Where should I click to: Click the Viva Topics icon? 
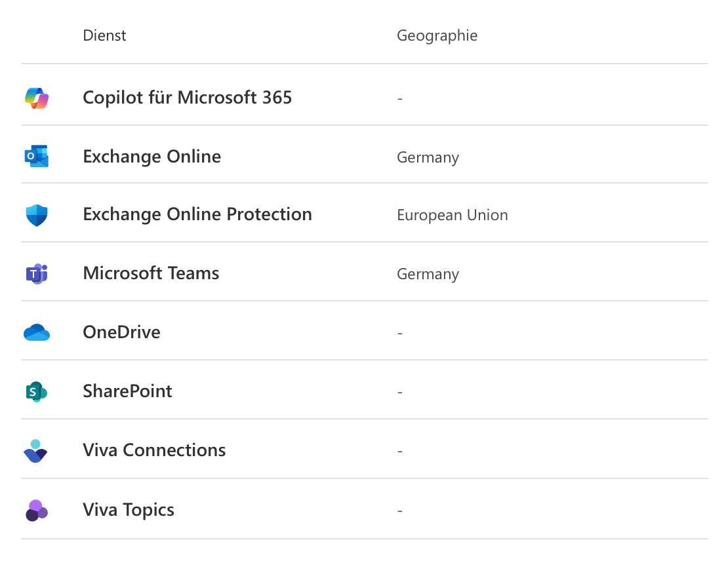coord(37,510)
